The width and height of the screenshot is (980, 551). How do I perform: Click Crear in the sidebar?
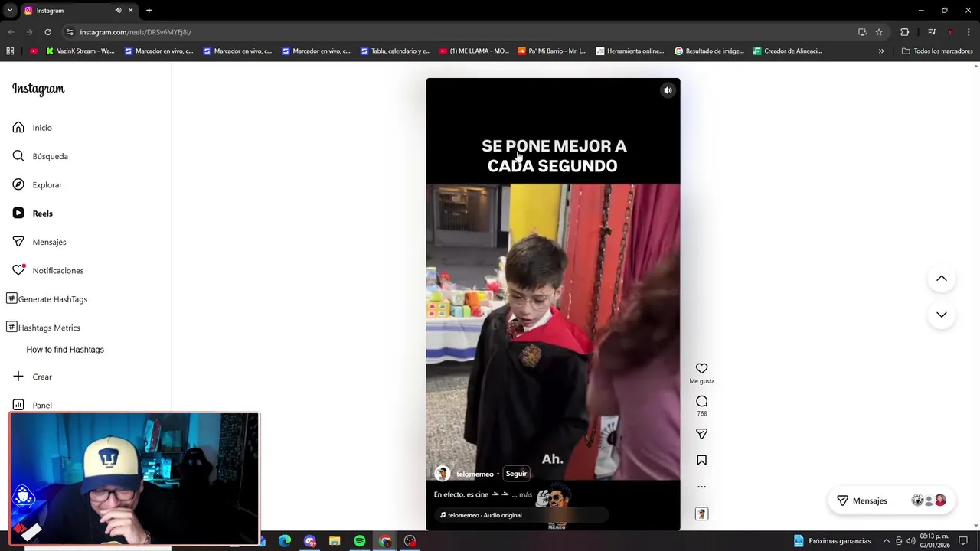coord(42,377)
